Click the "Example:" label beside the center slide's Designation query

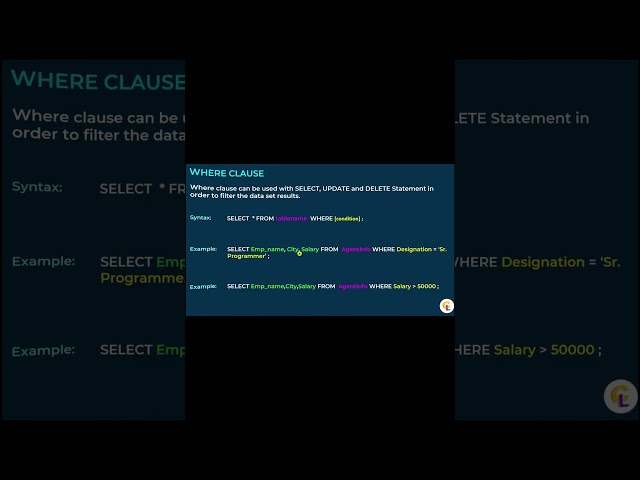[203, 249]
